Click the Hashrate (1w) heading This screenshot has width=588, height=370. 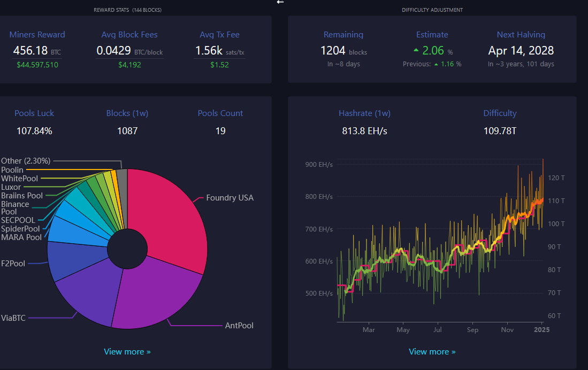[x=364, y=113]
